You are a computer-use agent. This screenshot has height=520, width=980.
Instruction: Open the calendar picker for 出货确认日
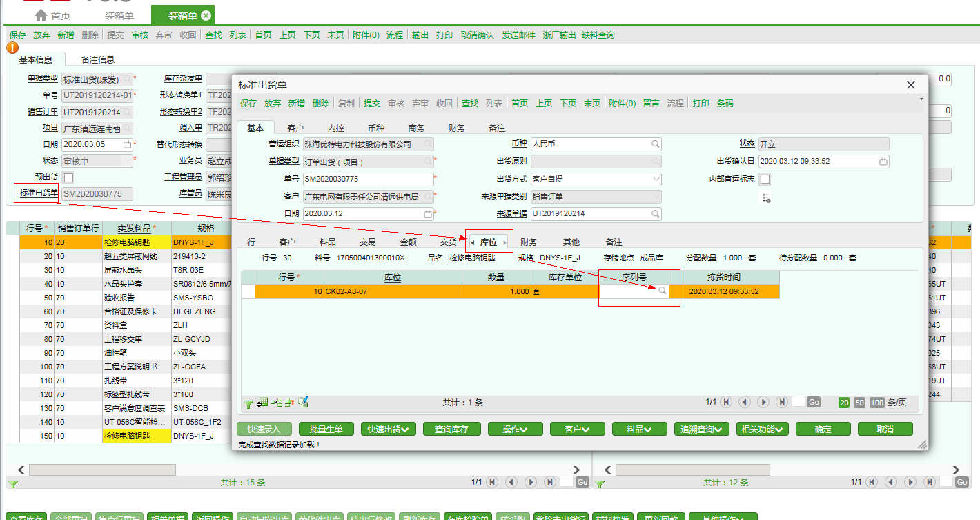point(883,162)
